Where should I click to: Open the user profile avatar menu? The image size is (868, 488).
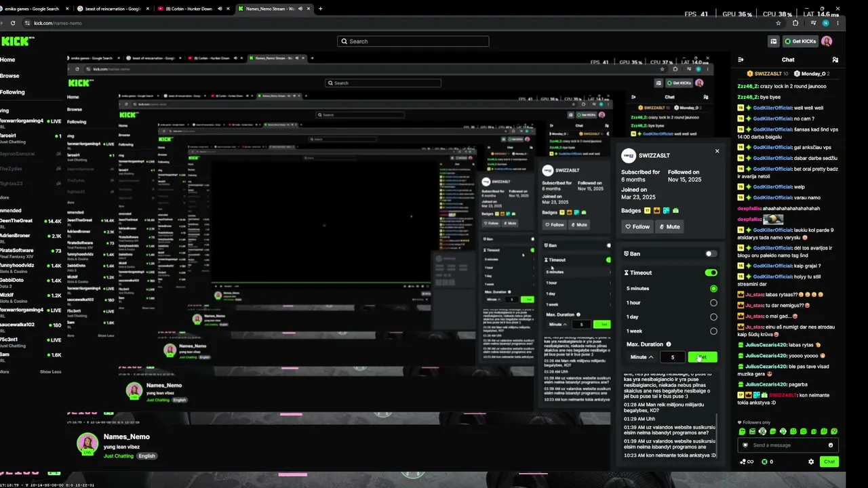point(827,41)
